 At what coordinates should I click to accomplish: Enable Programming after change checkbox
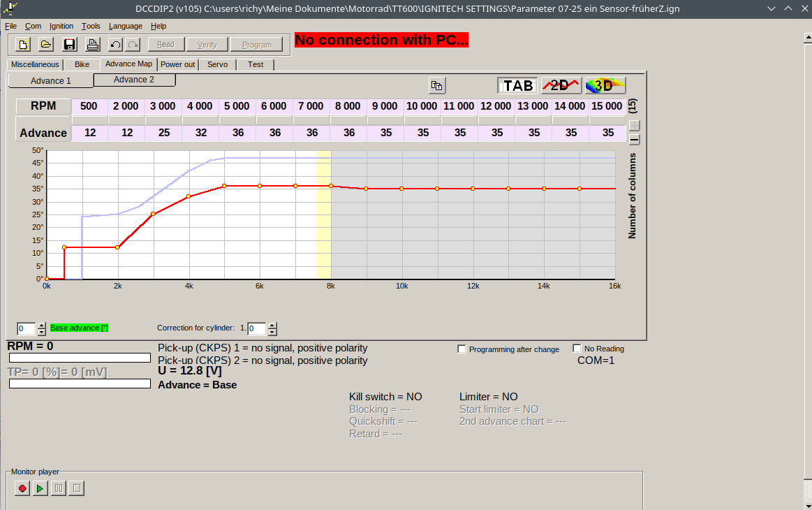click(462, 349)
